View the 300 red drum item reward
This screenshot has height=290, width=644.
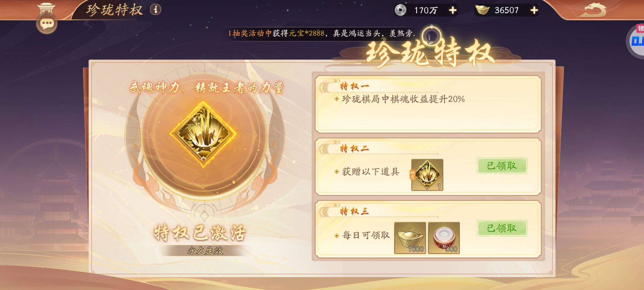444,238
